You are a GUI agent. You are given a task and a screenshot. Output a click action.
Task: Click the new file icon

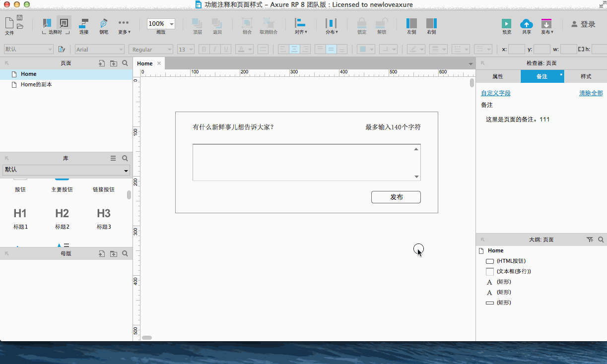point(9,22)
